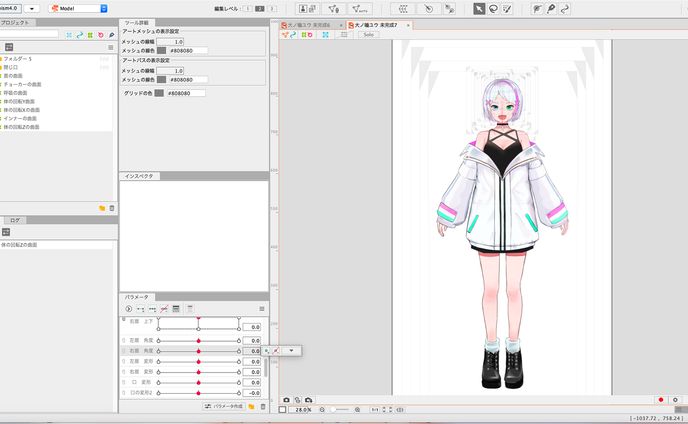Screen dimensions: 688x424
Task: Select the lasso selection tool
Action: (494, 8)
